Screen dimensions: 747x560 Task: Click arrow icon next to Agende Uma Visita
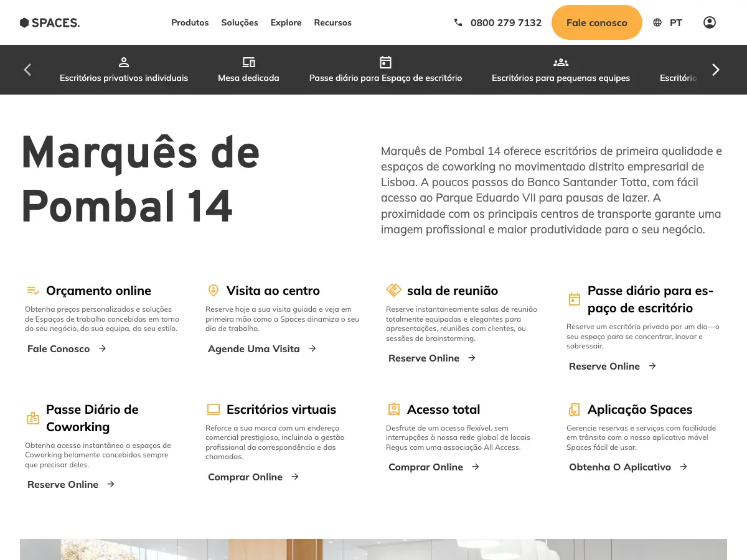pos(312,348)
